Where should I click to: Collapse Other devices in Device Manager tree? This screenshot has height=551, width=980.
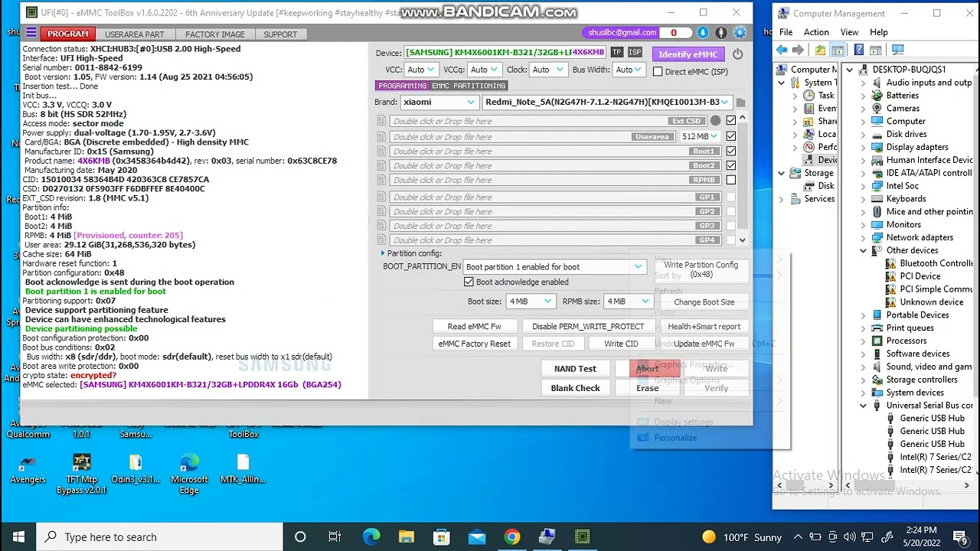pyautogui.click(x=863, y=250)
